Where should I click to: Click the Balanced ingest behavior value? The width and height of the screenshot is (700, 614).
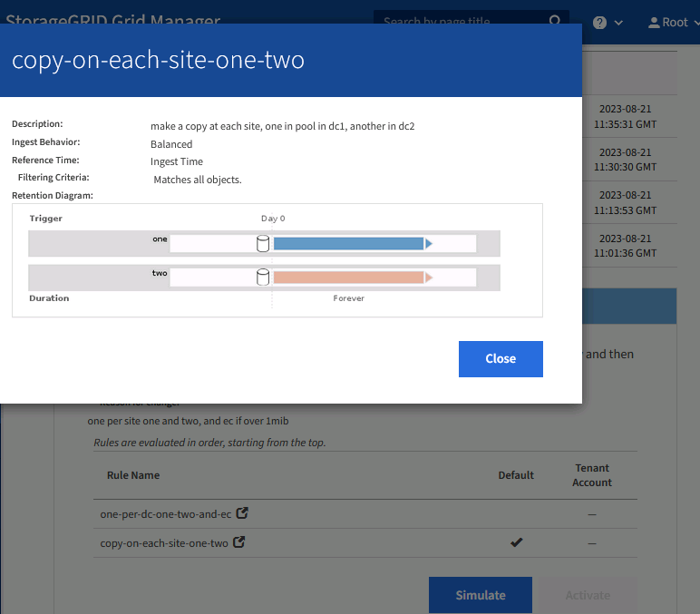pyautogui.click(x=171, y=144)
